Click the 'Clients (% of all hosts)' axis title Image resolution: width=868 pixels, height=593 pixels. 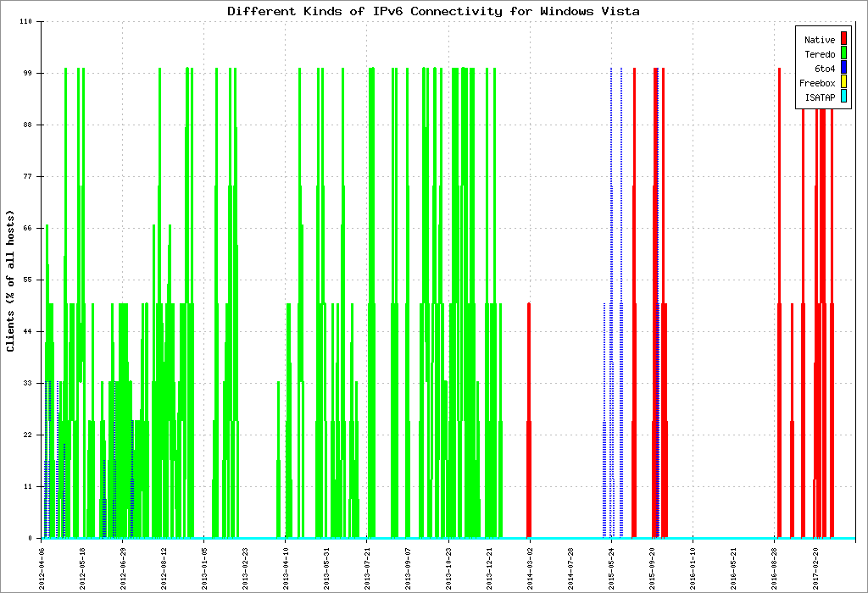point(11,280)
